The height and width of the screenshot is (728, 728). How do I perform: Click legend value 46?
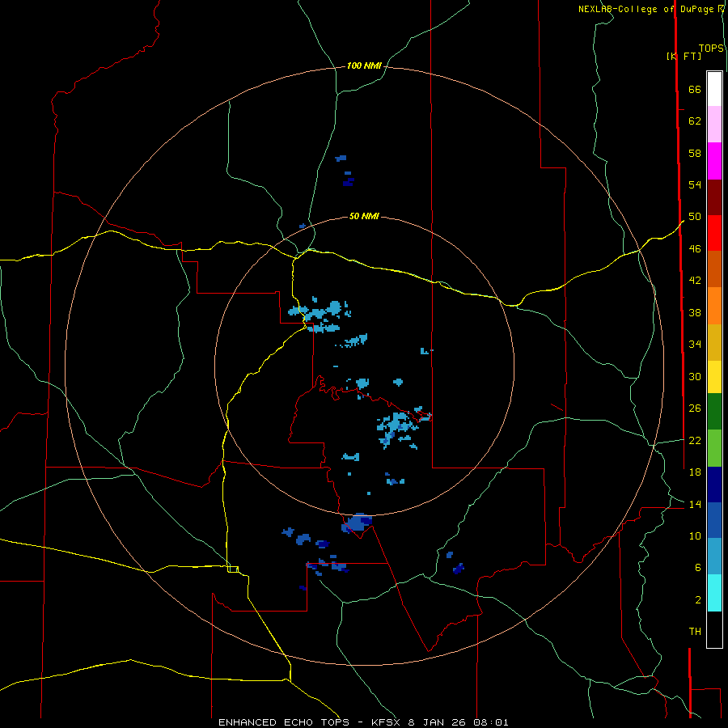pos(695,249)
